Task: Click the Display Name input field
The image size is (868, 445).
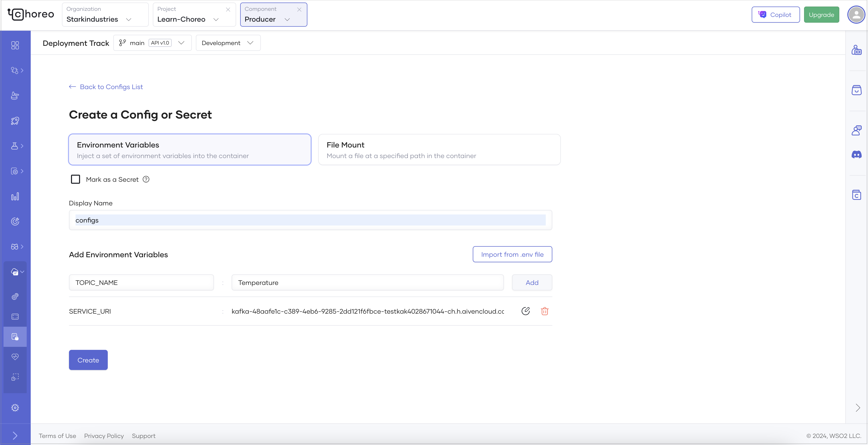Action: pos(310,220)
